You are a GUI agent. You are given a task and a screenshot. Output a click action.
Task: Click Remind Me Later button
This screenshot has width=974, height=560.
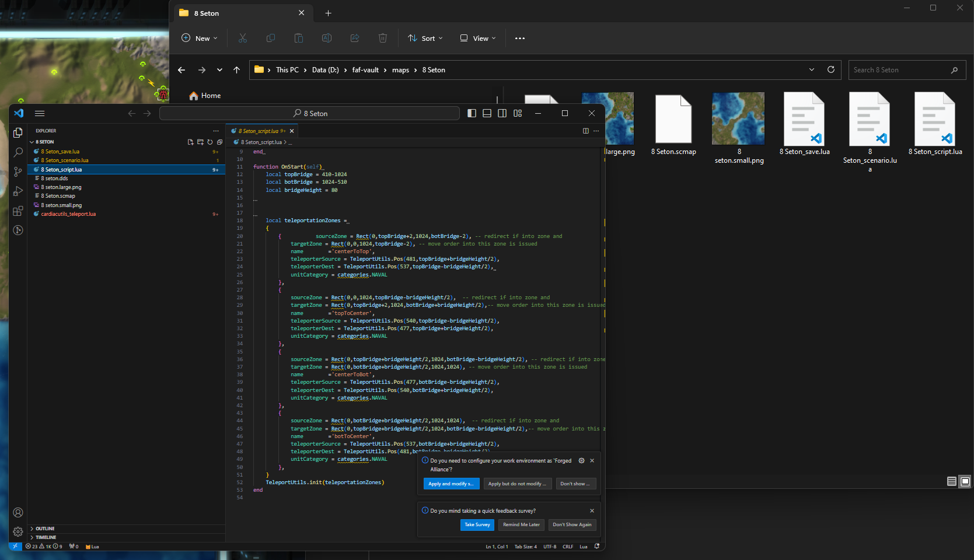tap(521, 525)
